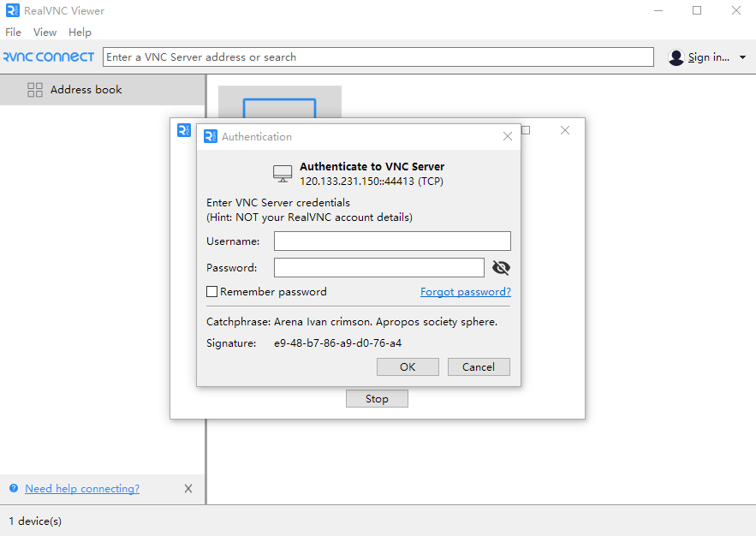756x536 pixels.
Task: Open the Need help connecting? link
Action: (x=82, y=488)
